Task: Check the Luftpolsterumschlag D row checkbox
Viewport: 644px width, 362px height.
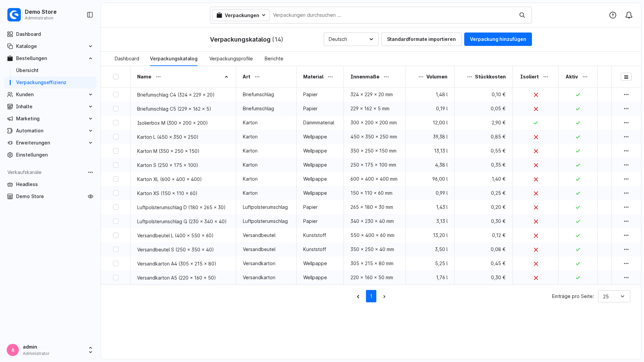Action: click(x=116, y=207)
